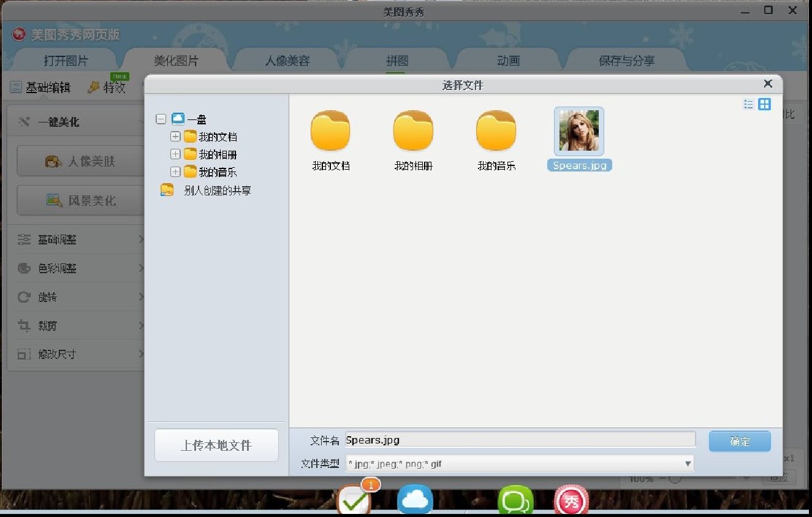Open the 我的相册 folder icon in file pane
This screenshot has width=812, height=517.
(413, 130)
